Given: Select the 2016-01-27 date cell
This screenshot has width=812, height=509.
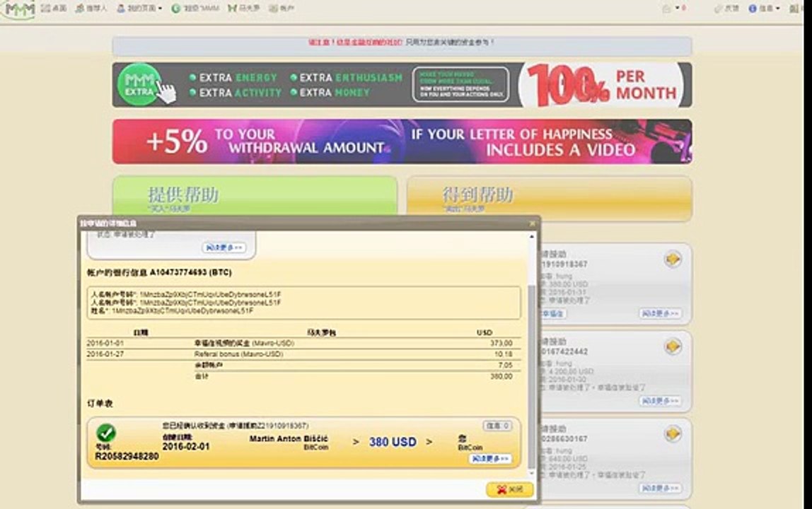Looking at the screenshot, I should point(105,354).
